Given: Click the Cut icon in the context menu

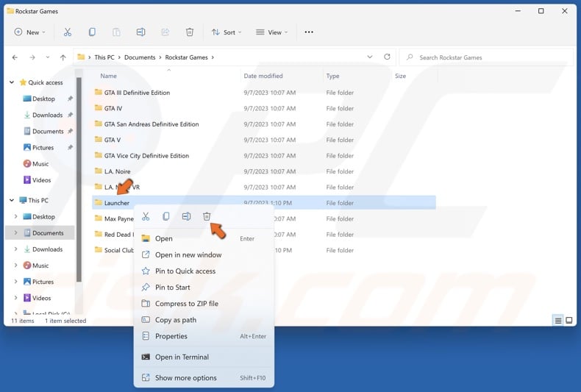Looking at the screenshot, I should pos(146,216).
